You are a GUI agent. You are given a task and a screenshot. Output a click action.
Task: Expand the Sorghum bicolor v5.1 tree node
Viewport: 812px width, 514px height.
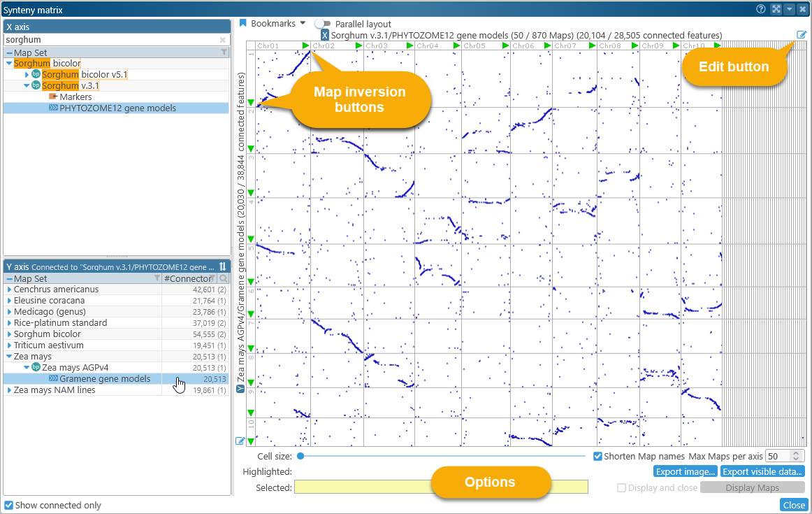pos(27,74)
